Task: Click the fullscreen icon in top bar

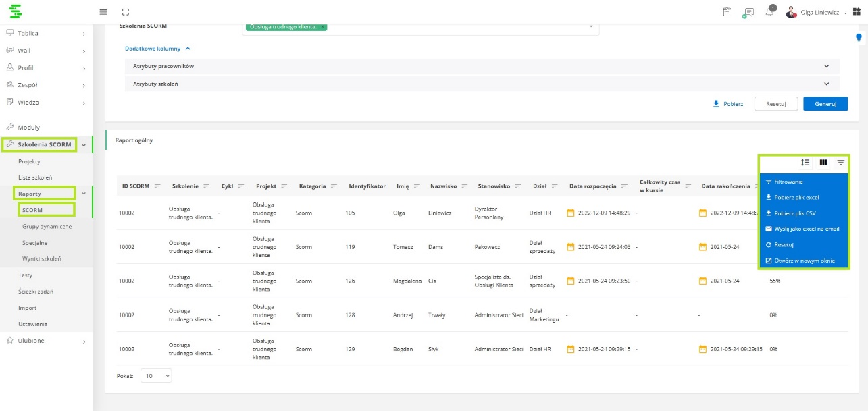Action: [x=126, y=12]
